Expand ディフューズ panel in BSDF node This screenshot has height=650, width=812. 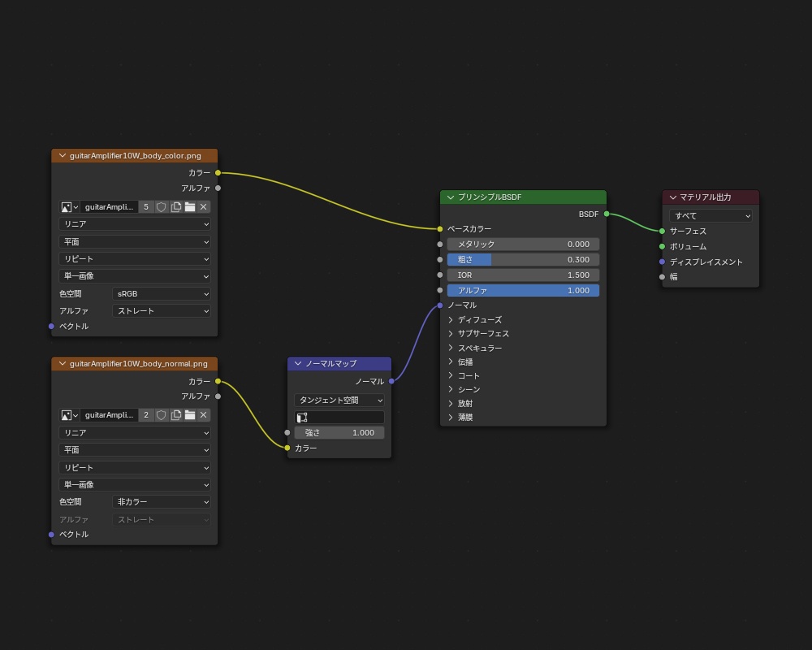click(451, 320)
